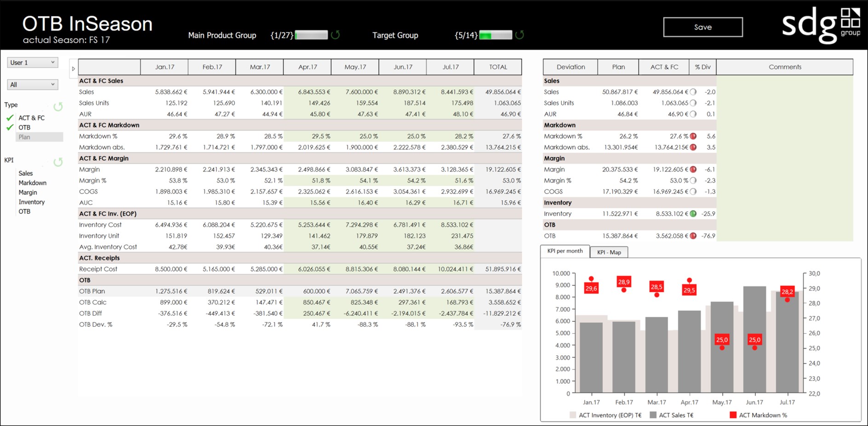This screenshot has height=426, width=868.
Task: Click ACT Markdown % legend entry
Action: [x=759, y=415]
